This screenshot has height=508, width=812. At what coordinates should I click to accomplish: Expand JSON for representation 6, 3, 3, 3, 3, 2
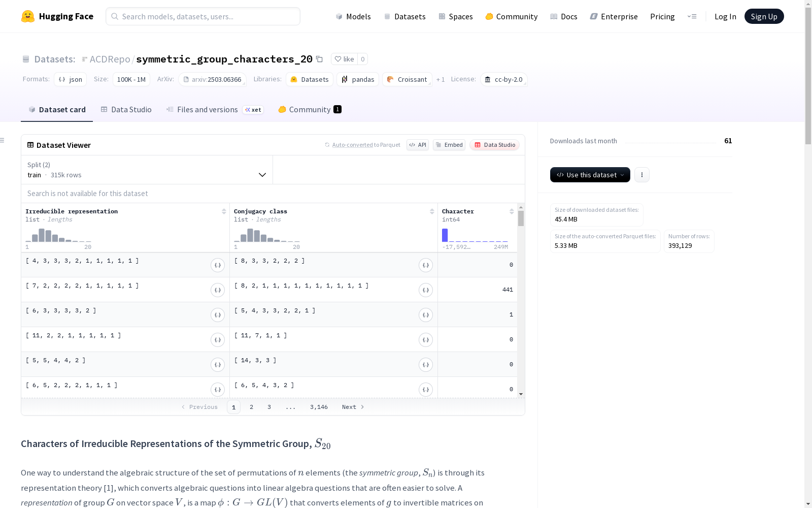[x=218, y=315]
